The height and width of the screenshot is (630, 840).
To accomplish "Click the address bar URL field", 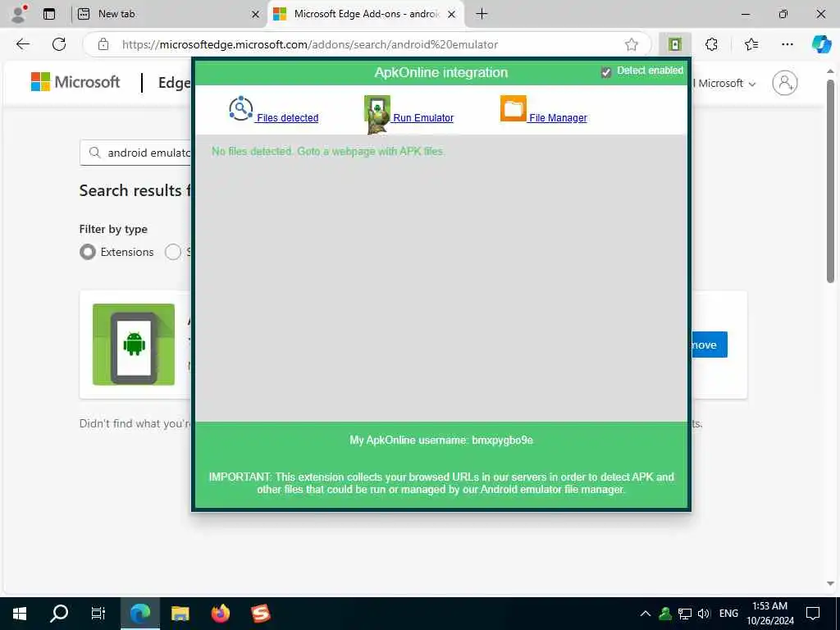I will (367, 44).
